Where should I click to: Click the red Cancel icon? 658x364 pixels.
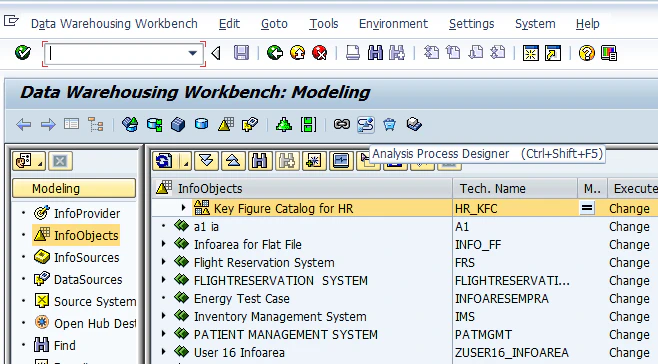(320, 53)
